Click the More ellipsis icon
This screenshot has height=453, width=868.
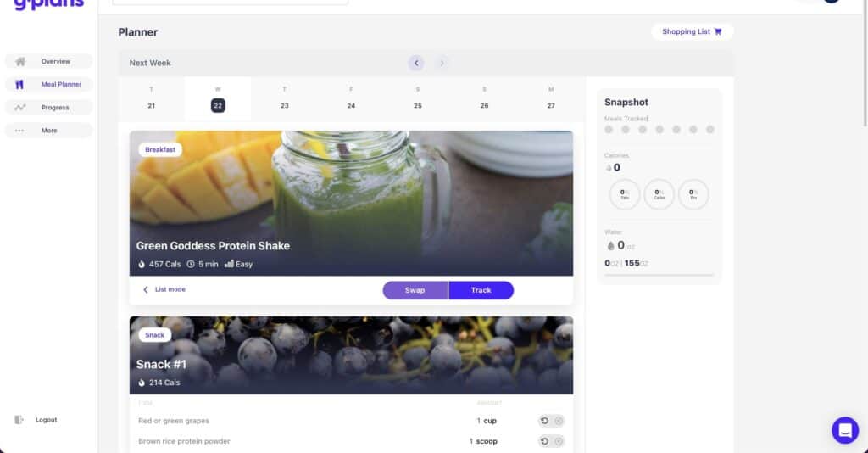click(x=19, y=131)
